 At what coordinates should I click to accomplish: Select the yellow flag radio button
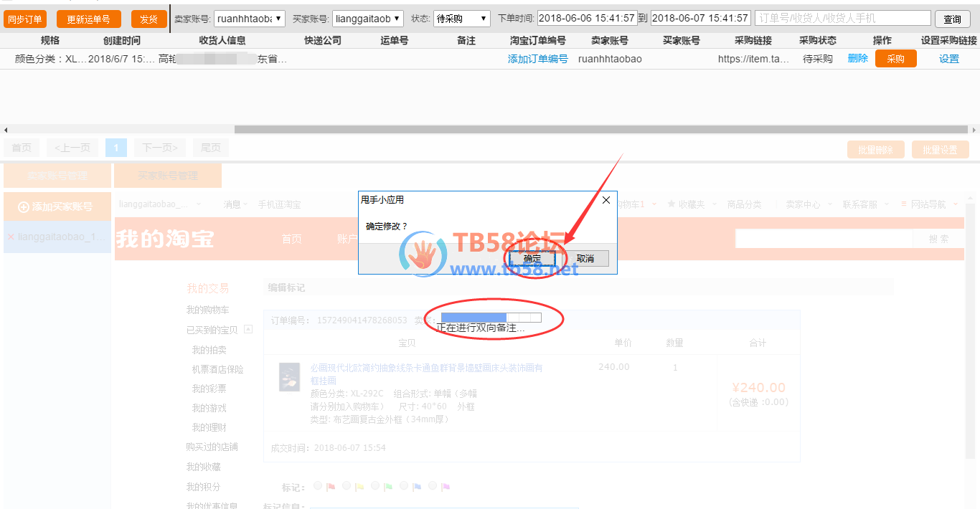(x=347, y=486)
